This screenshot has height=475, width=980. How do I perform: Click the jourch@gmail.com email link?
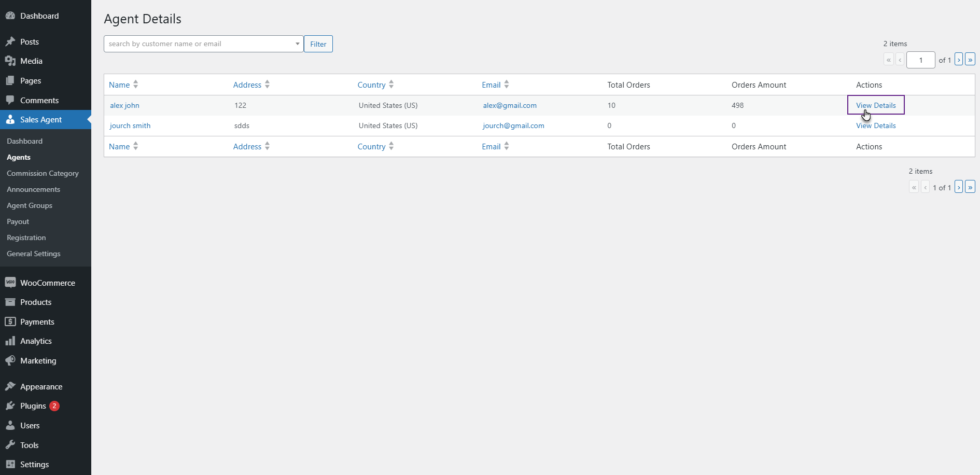(x=513, y=125)
